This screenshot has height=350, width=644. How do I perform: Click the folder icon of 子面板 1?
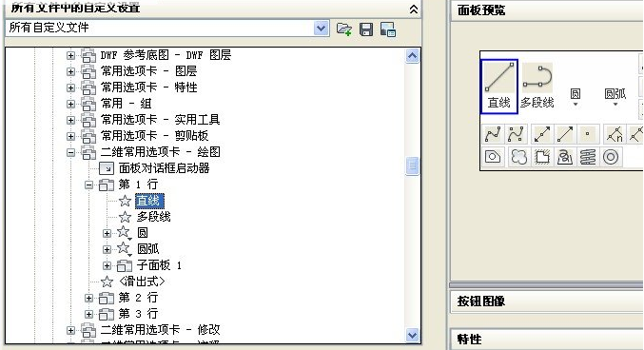[x=125, y=265]
